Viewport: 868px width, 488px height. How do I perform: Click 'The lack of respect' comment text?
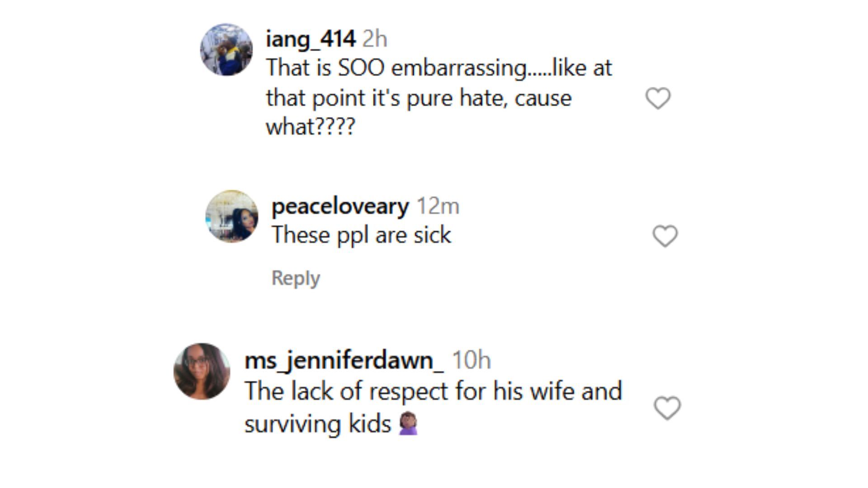tap(433, 391)
